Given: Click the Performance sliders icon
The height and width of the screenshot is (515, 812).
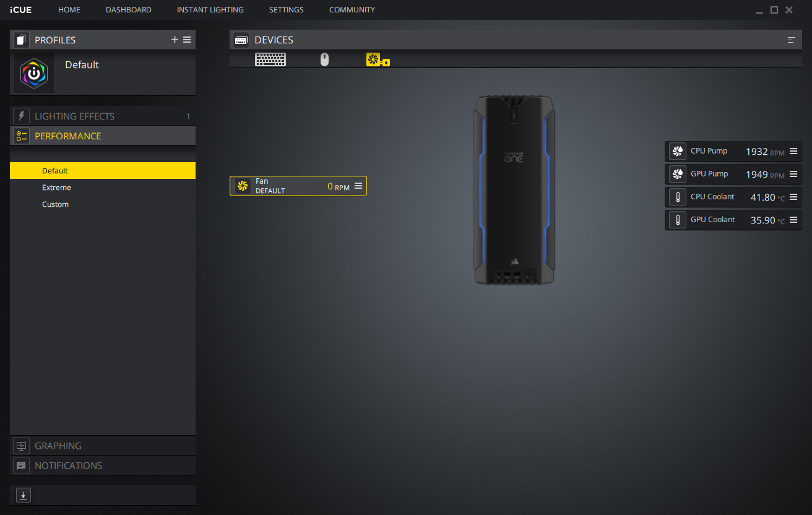Looking at the screenshot, I should 22,136.
